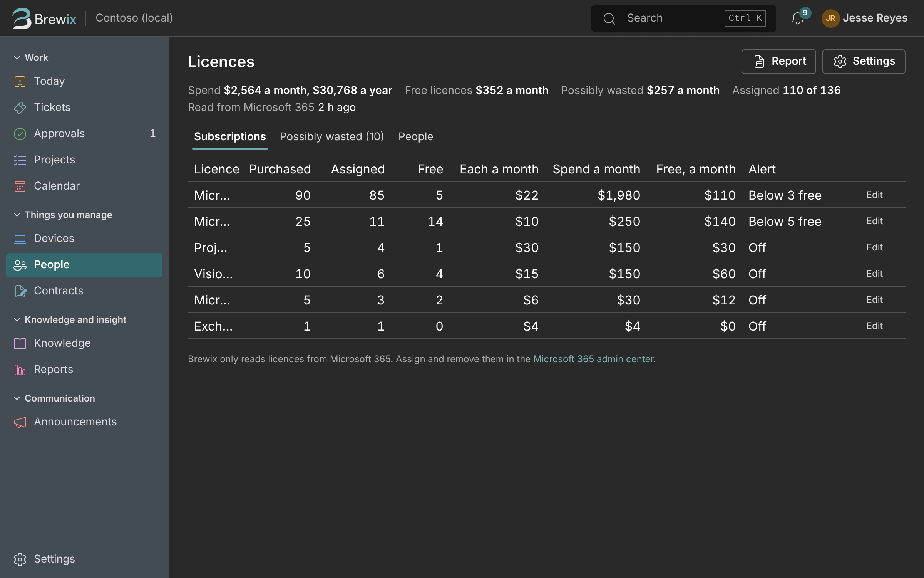Click the Licence column header
Screen dimensions: 924x578
(x=217, y=169)
